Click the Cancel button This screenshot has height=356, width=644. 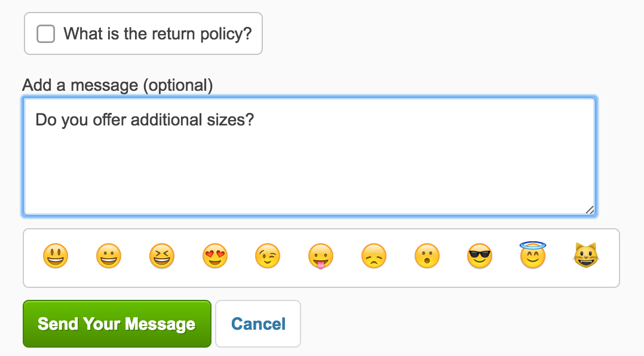pos(258,324)
